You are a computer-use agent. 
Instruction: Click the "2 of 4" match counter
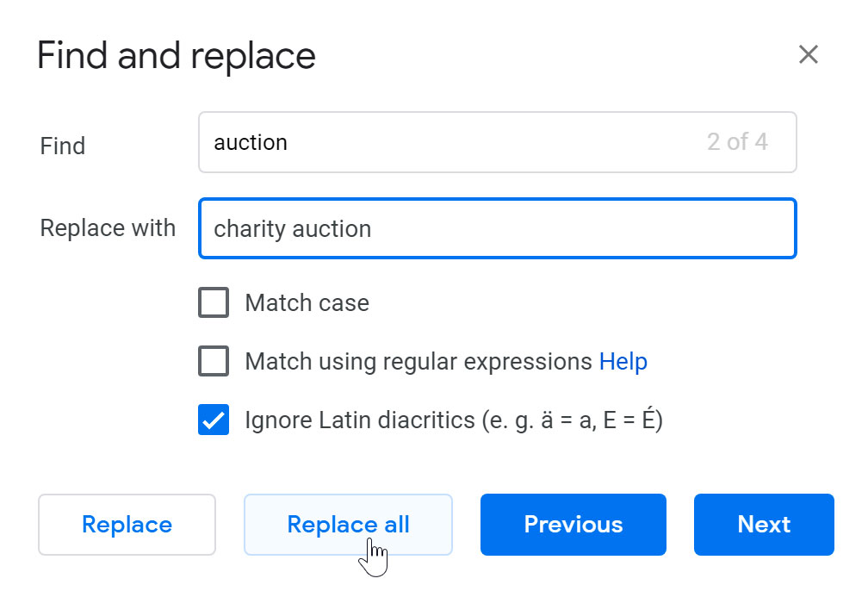(x=737, y=142)
